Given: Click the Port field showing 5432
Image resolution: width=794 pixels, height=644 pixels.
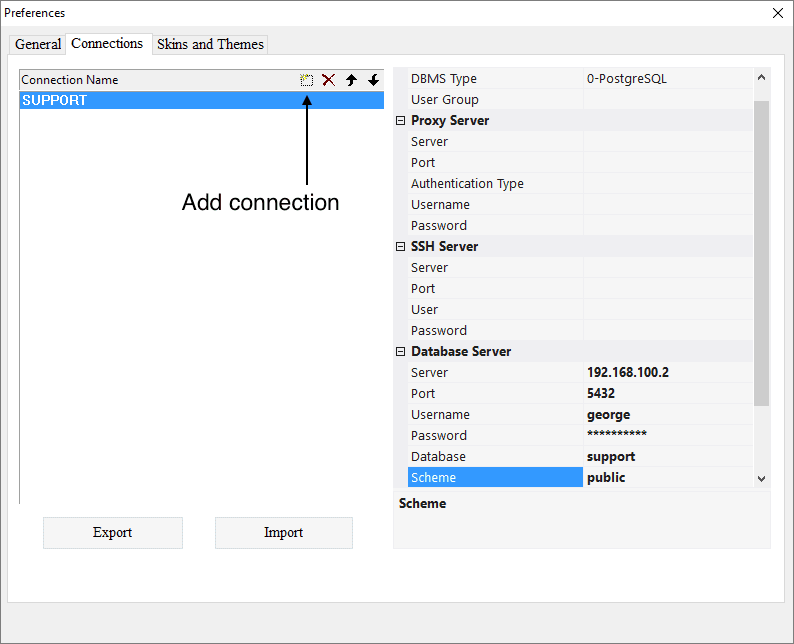Looking at the screenshot, I should 666,393.
